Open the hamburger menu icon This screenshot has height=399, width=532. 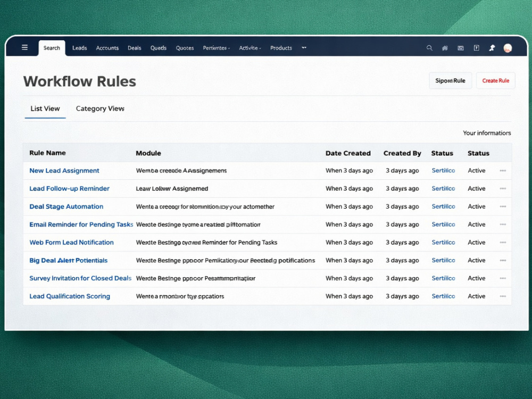25,47
